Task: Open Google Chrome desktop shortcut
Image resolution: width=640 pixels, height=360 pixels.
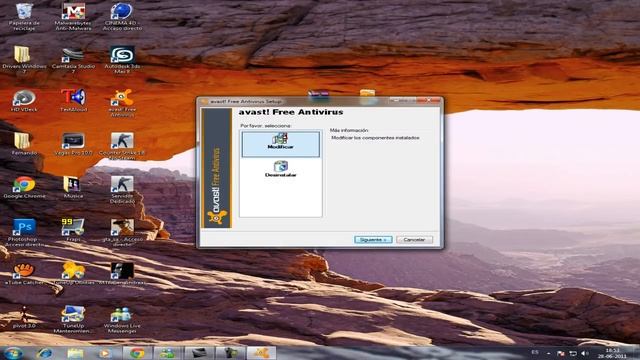Action: pyautogui.click(x=24, y=187)
